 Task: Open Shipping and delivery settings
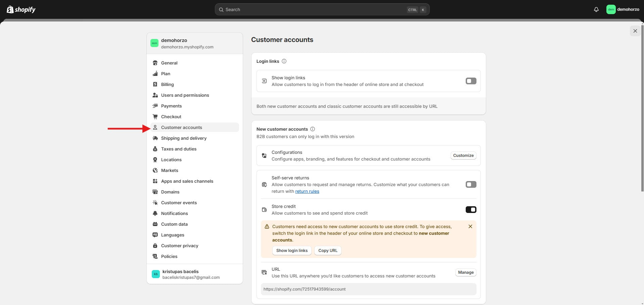click(x=184, y=138)
